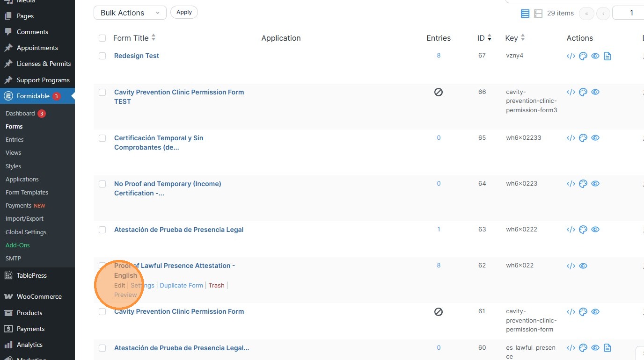Click the document icon in the Redesign Test row
644x360 pixels.
point(607,56)
